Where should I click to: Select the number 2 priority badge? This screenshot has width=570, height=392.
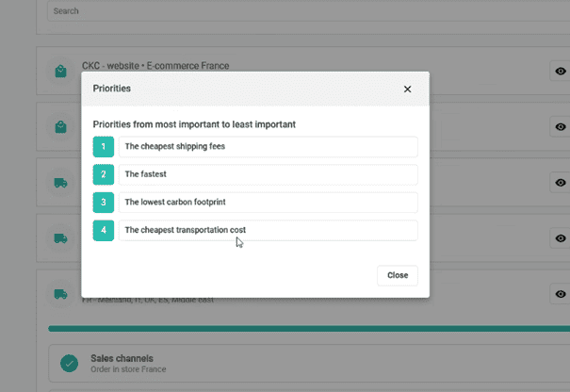coord(104,174)
